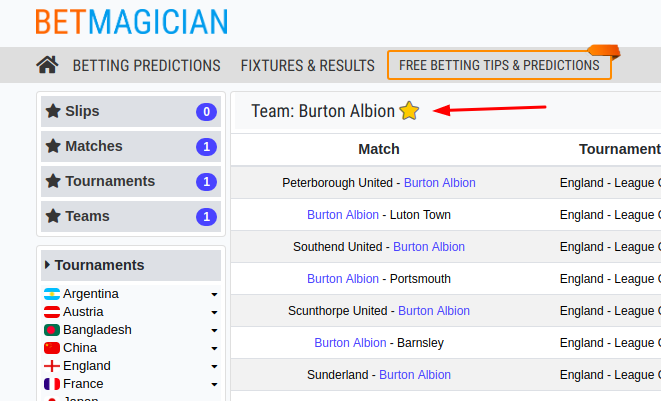Select the Austria flag icon
661x401 pixels.
pyautogui.click(x=52, y=312)
